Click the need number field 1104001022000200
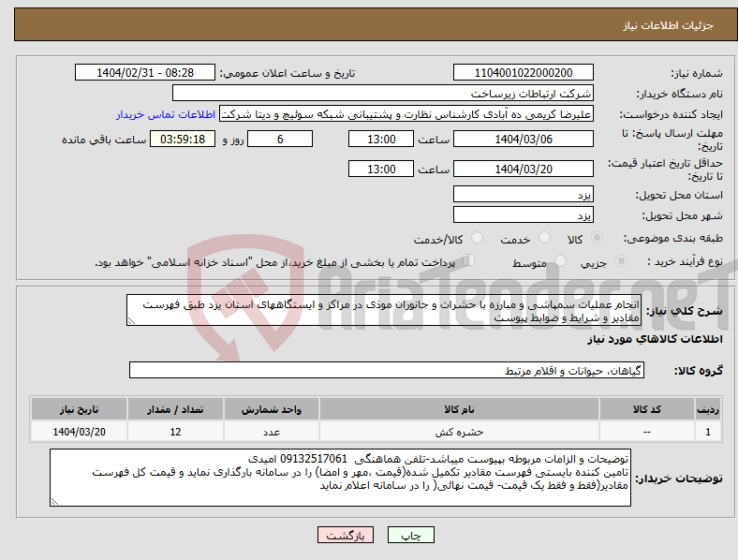The image size is (738, 560). pyautogui.click(x=523, y=72)
